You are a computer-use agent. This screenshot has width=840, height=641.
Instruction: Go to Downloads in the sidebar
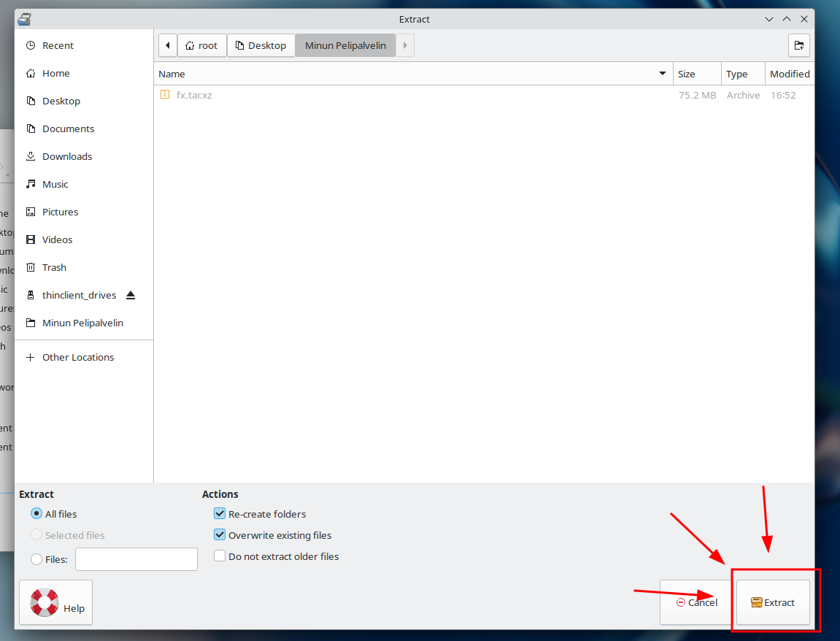[x=67, y=156]
